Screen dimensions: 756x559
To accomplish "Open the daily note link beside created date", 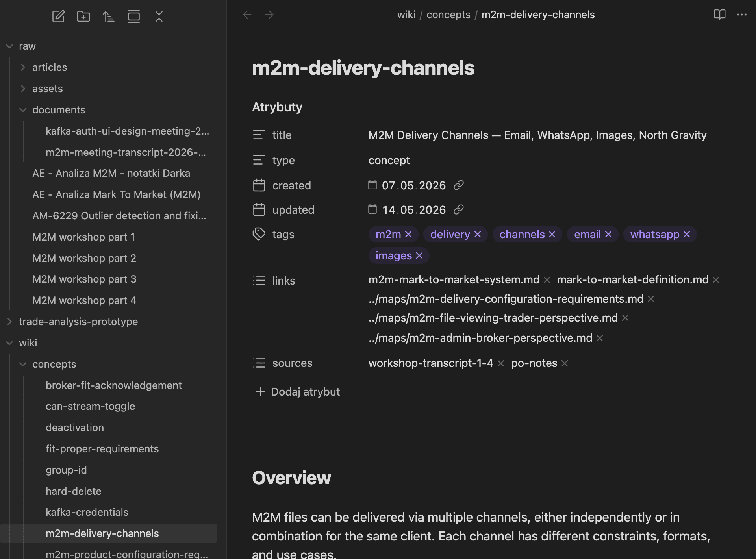I will coord(459,185).
